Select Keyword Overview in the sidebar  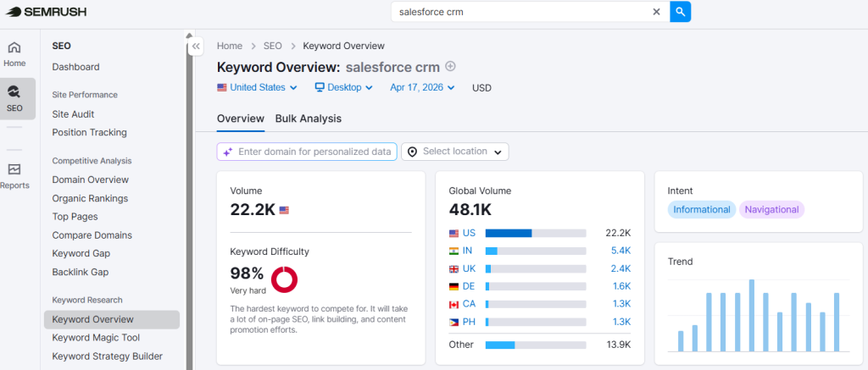tap(112, 320)
